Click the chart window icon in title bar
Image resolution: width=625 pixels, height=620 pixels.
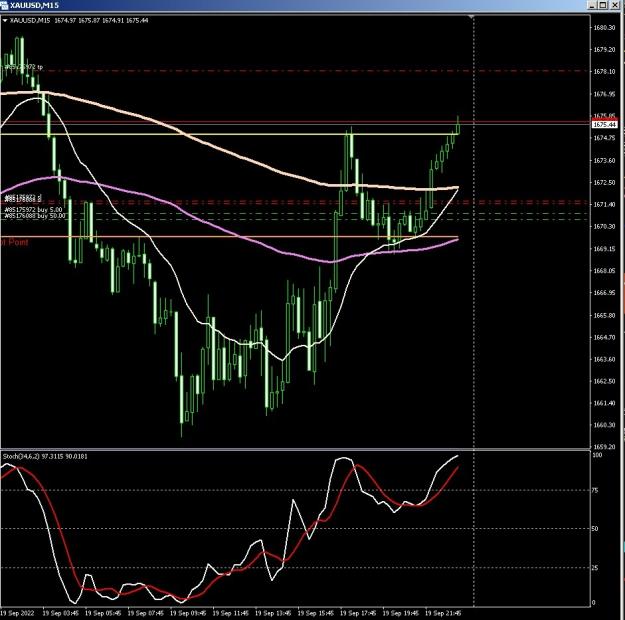[x=4, y=5]
